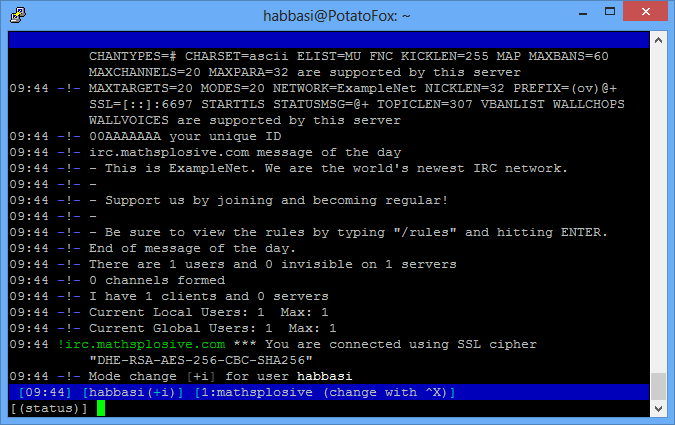Image resolution: width=675 pixels, height=425 pixels.
Task: Click status bar time [09:44]
Action: pyautogui.click(x=45, y=392)
